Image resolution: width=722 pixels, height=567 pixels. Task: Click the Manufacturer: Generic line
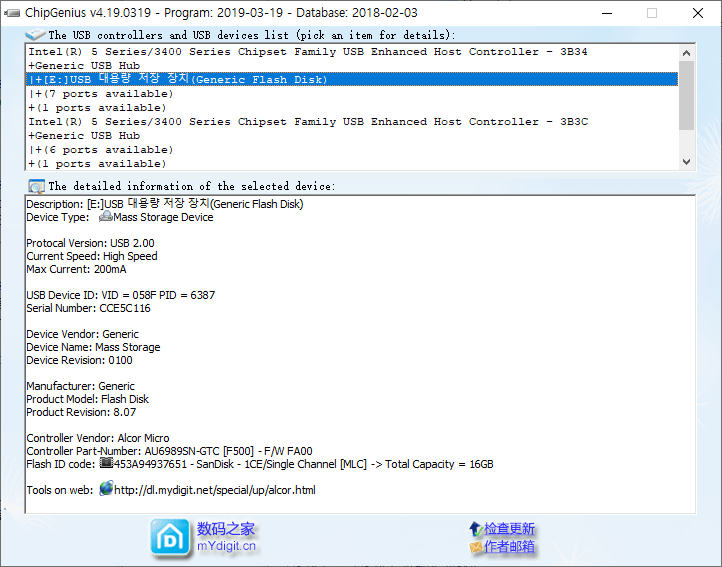coord(81,386)
